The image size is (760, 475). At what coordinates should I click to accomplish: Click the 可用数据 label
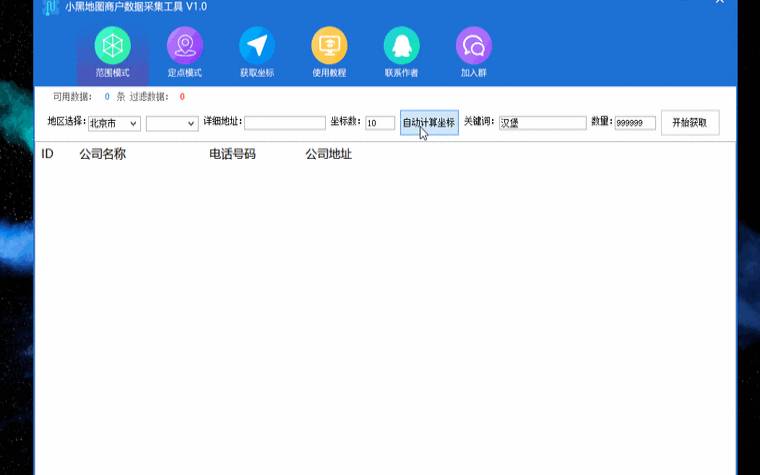(72, 97)
